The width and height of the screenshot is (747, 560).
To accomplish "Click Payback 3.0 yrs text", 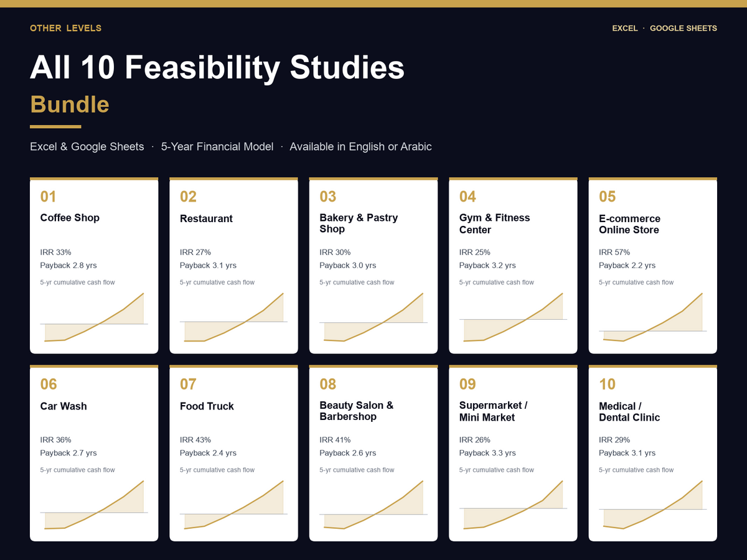I will click(x=348, y=266).
